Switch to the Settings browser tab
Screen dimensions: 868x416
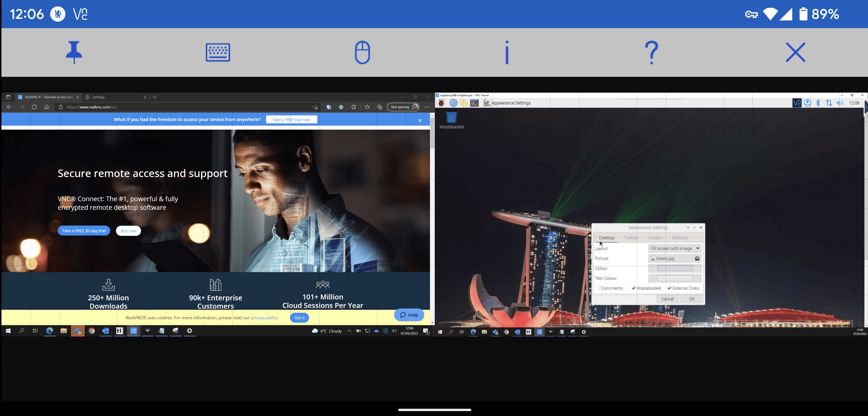click(x=115, y=97)
